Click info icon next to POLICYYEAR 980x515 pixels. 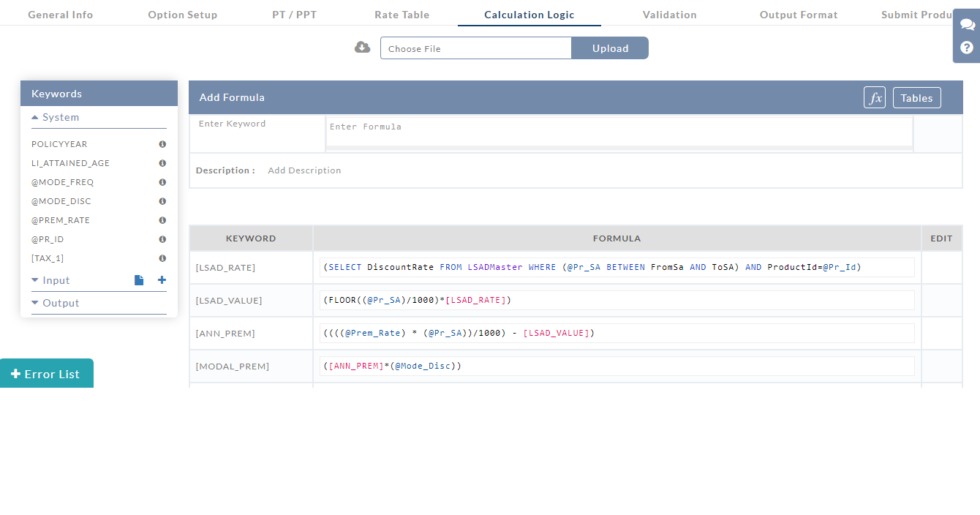(162, 145)
